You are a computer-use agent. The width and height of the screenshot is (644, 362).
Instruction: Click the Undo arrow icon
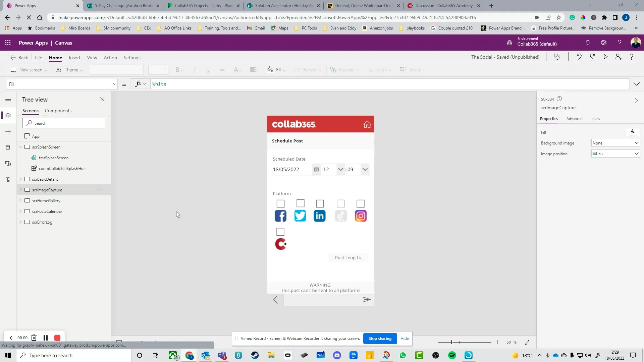pyautogui.click(x=579, y=57)
